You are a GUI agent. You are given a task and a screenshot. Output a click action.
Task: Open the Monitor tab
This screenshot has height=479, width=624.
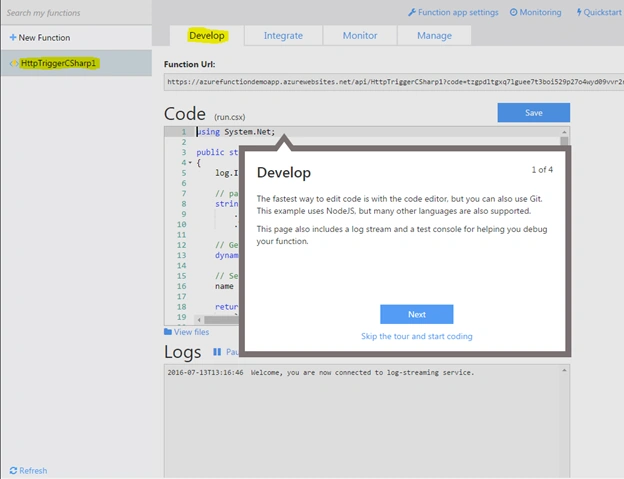click(360, 35)
